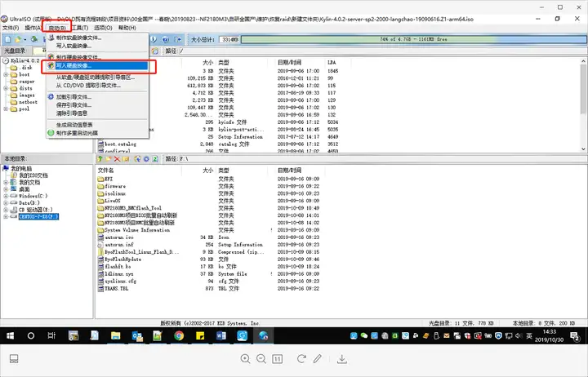Click the local list 文件名 column header
Viewport: 588px width, 377px height.
(x=138, y=171)
